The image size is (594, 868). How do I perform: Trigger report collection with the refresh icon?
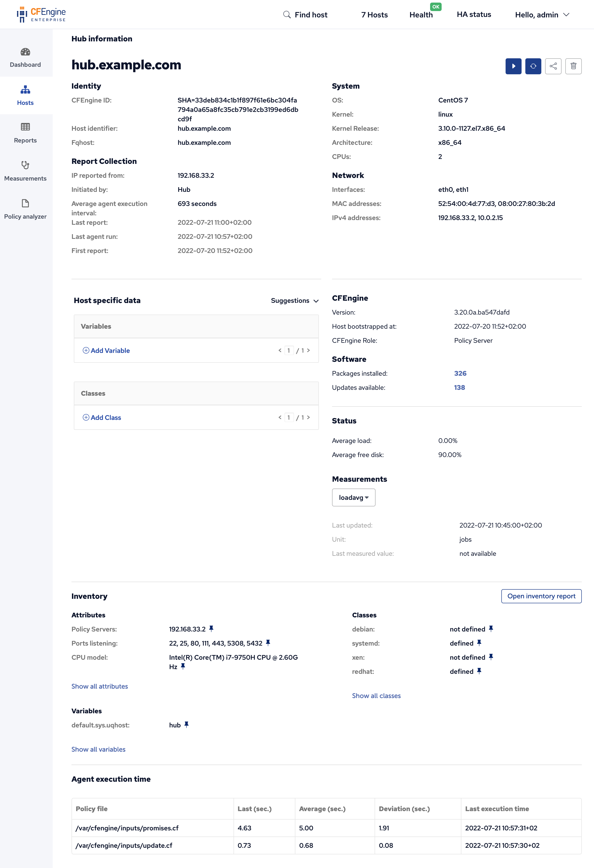533,66
